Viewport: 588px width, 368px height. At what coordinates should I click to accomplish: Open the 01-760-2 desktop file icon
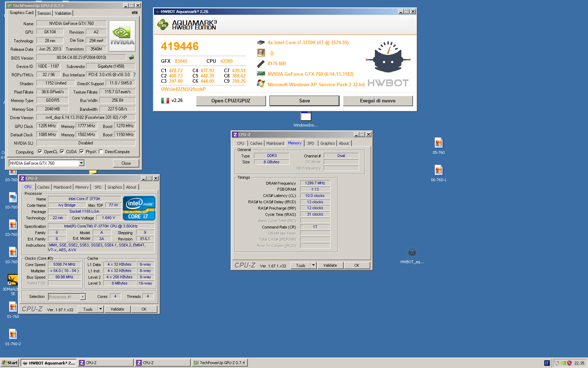(x=13, y=334)
